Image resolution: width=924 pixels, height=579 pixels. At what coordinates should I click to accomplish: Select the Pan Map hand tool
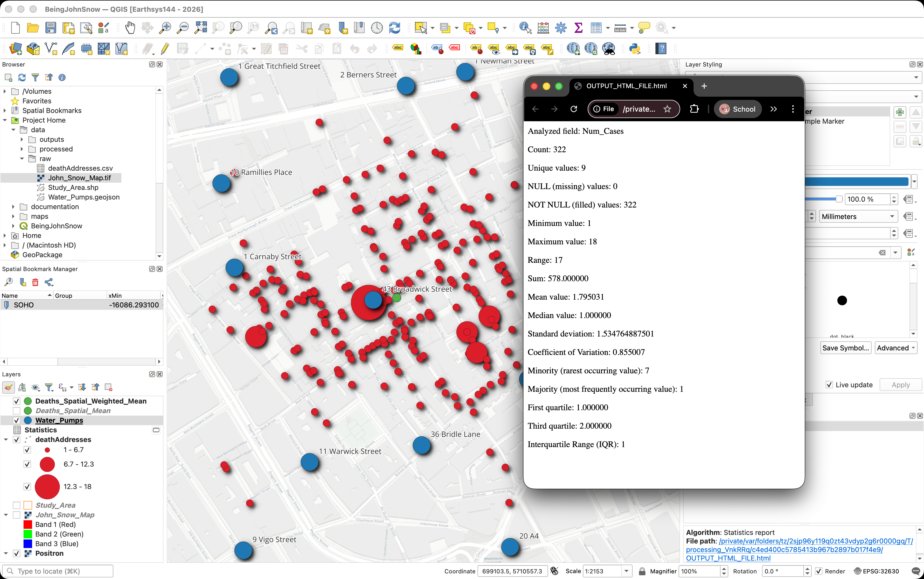[x=130, y=28]
